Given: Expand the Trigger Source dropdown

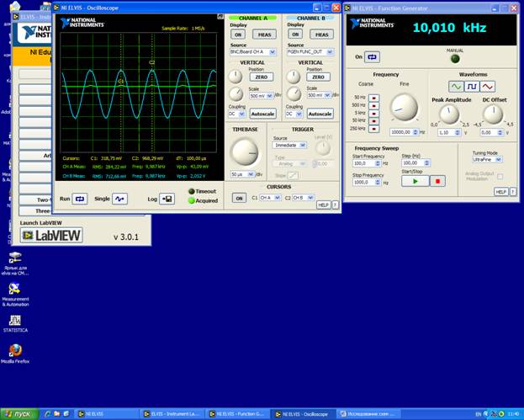Looking at the screenshot, I should click(289, 145).
